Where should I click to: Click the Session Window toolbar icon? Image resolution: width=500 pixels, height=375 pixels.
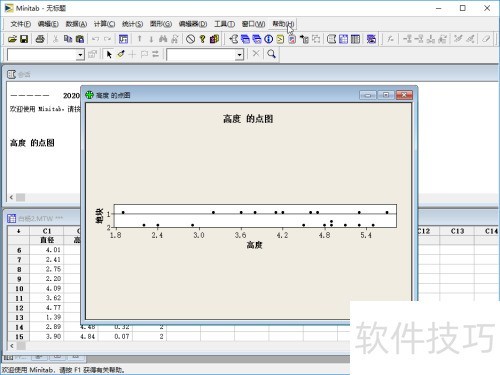tap(331, 39)
